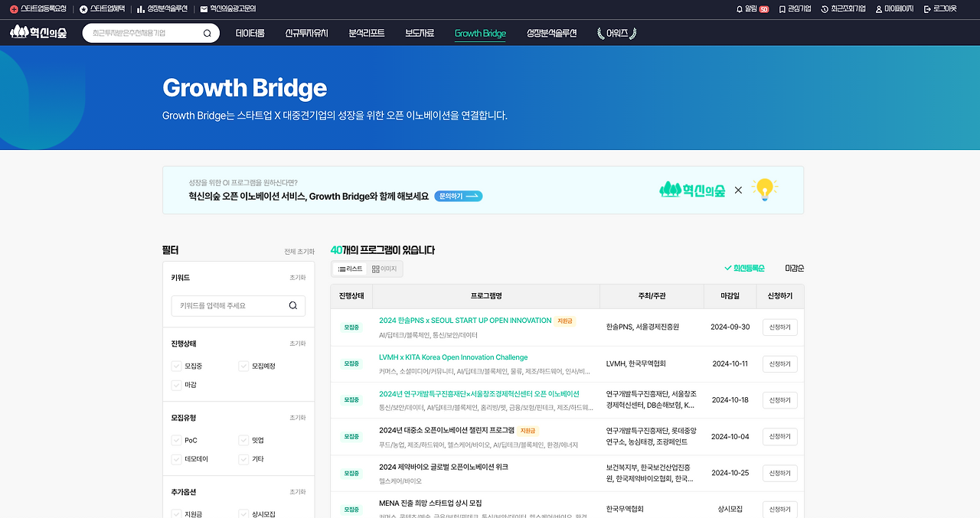Open 2024 제약바이오 글로벌 오픈이노베이션 위크
Image resolution: width=980 pixels, height=518 pixels.
click(443, 467)
